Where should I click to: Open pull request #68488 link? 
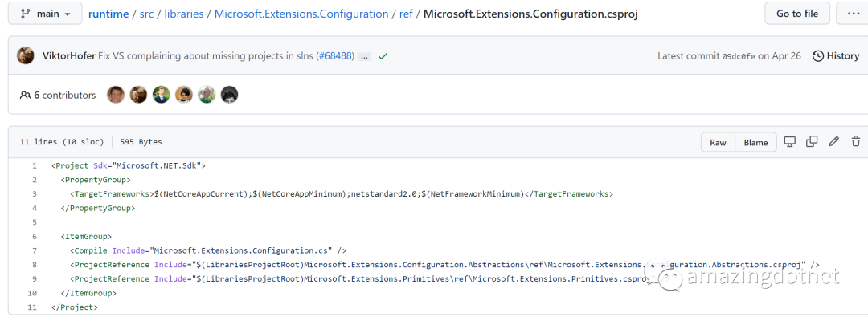click(x=335, y=56)
